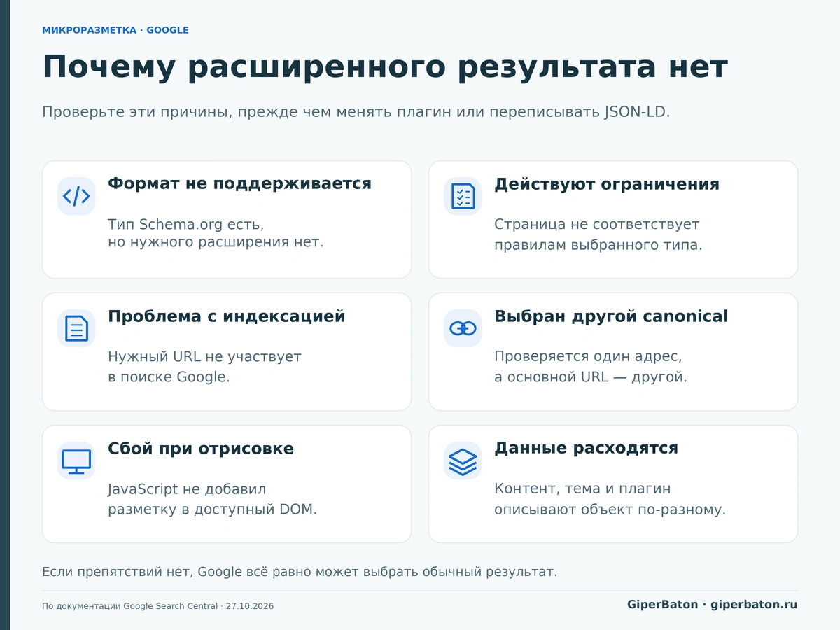
Task: Click the main title Почему расширенного результата нет
Action: tap(385, 67)
